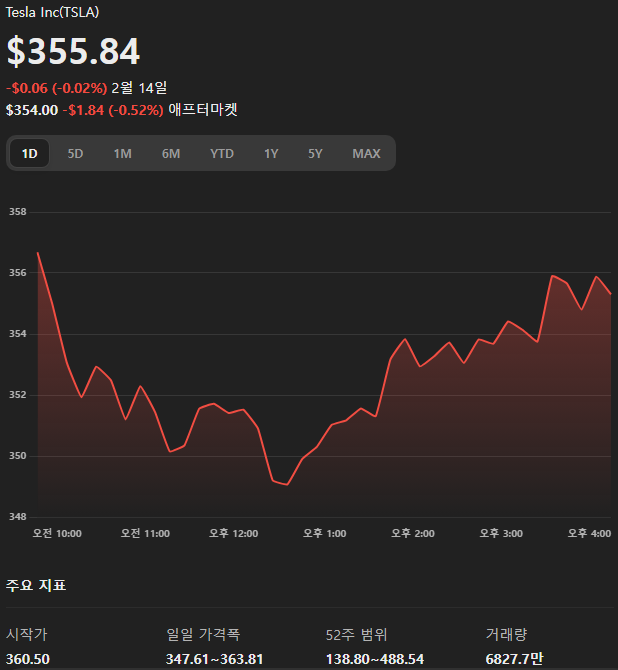Click the 오후 2:00 time label
Viewport: 618px width, 670px height.
pyautogui.click(x=413, y=533)
